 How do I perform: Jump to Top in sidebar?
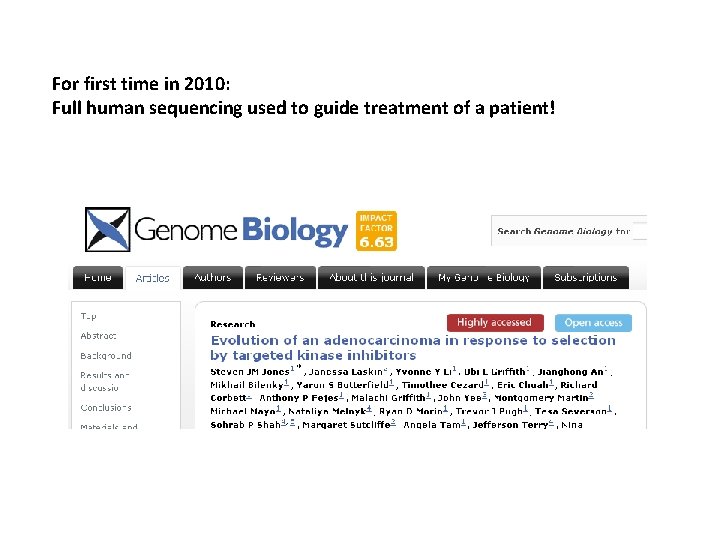coord(89,315)
